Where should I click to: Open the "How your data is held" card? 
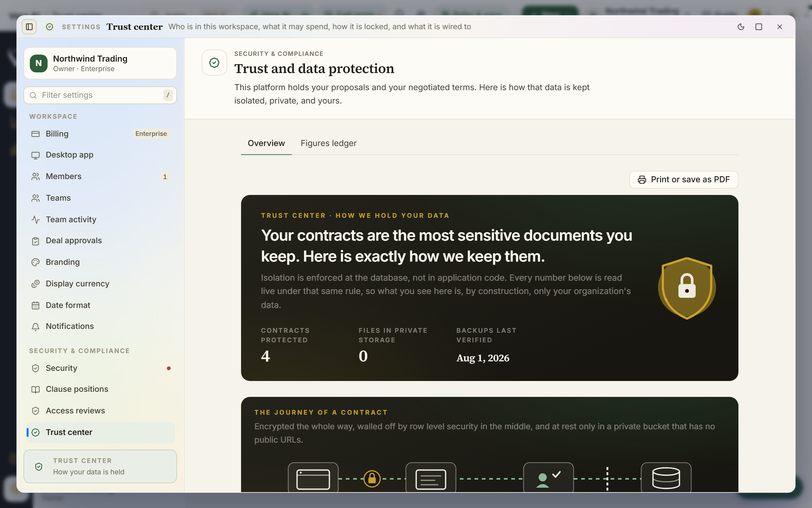(100, 466)
